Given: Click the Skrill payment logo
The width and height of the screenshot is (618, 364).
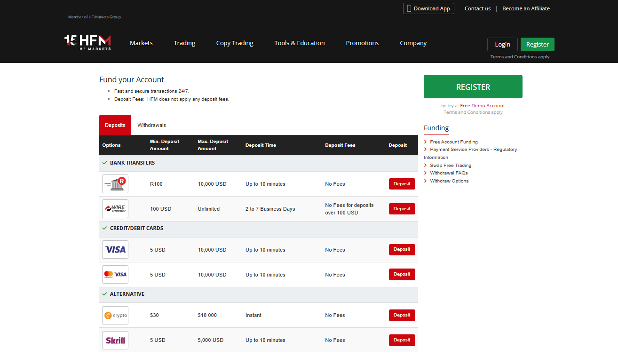Looking at the screenshot, I should [x=115, y=340].
